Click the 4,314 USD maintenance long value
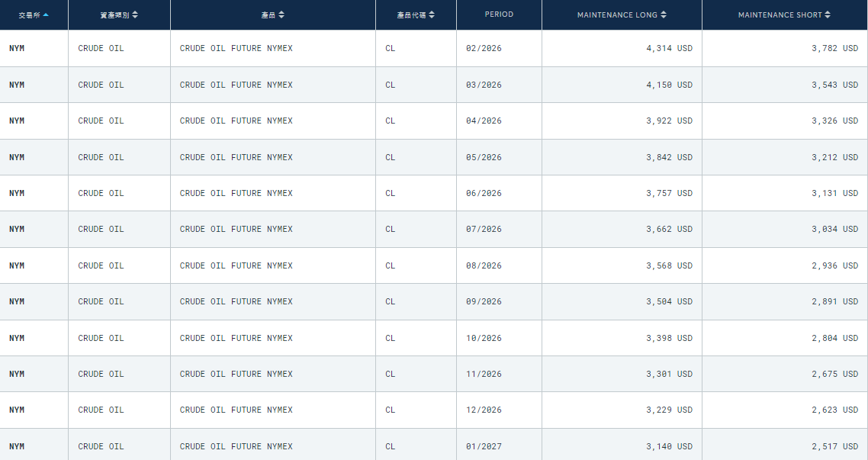The width and height of the screenshot is (868, 460). 669,48
